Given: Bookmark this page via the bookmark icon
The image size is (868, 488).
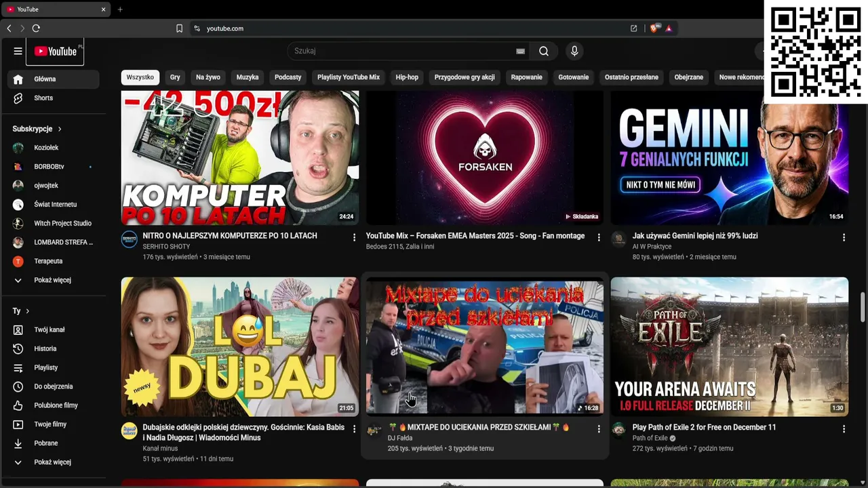Looking at the screenshot, I should [179, 28].
